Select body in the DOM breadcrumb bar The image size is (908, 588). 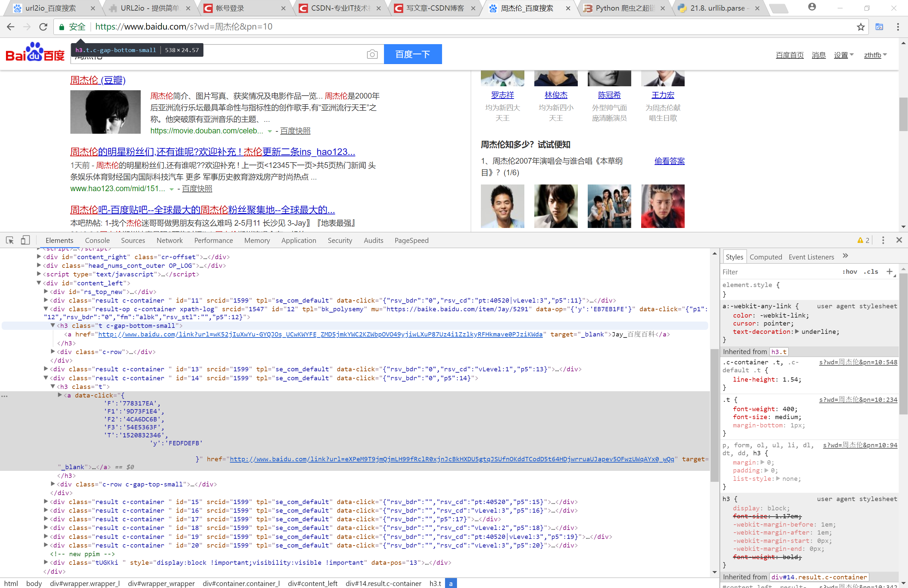34,583
